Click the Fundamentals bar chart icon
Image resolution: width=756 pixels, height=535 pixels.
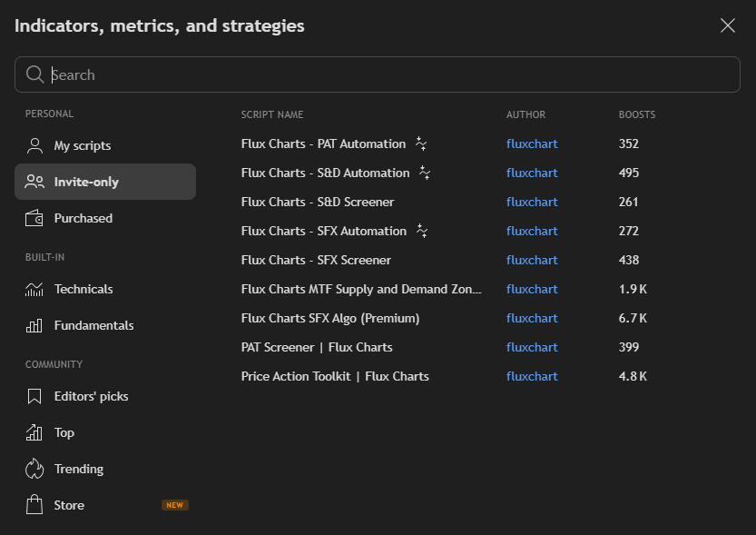(x=34, y=325)
